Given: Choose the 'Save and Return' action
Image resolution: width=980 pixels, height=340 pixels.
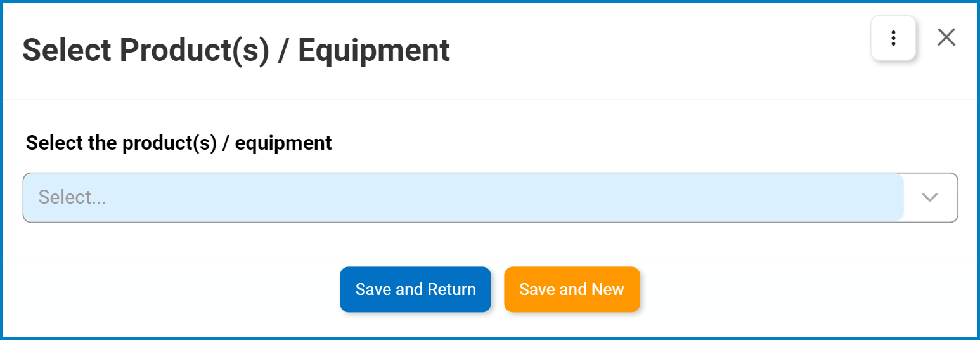Looking at the screenshot, I should [x=415, y=289].
